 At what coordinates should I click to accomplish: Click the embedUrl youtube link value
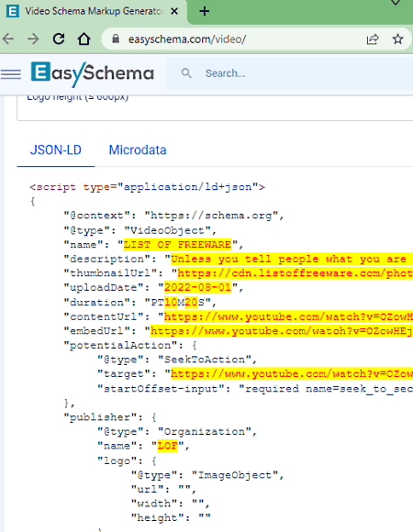282,331
